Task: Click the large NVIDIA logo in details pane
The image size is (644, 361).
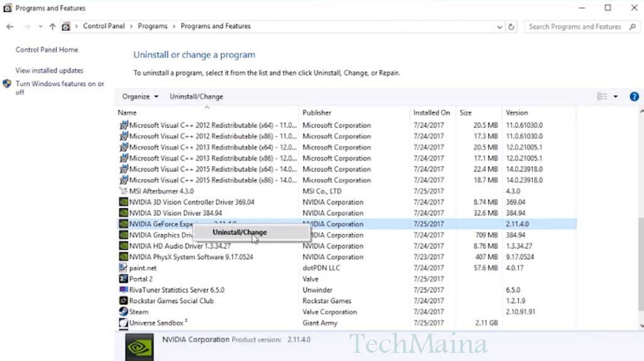Action: tap(139, 347)
